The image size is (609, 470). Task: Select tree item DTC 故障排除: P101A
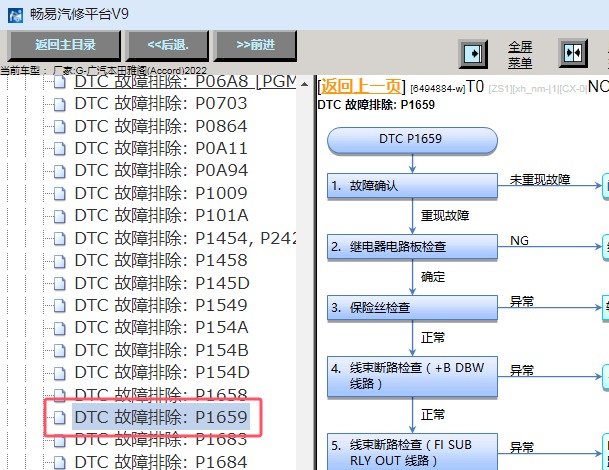[x=161, y=216]
